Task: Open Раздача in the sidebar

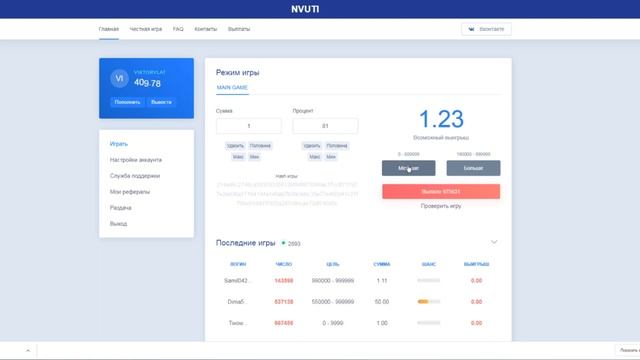Action: [120, 208]
